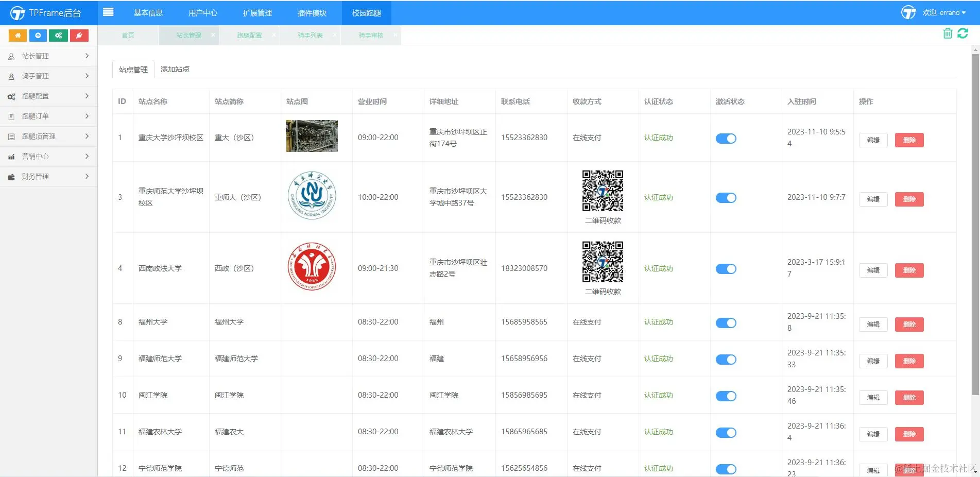
Task: Switch to the 首页 page tab
Action: (x=128, y=36)
